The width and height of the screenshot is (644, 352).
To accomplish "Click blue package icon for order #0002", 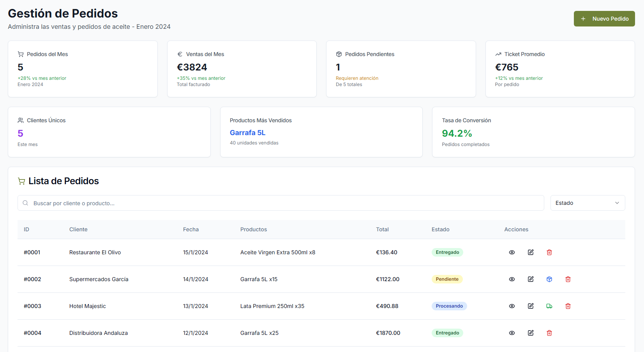I will pyautogui.click(x=549, y=279).
